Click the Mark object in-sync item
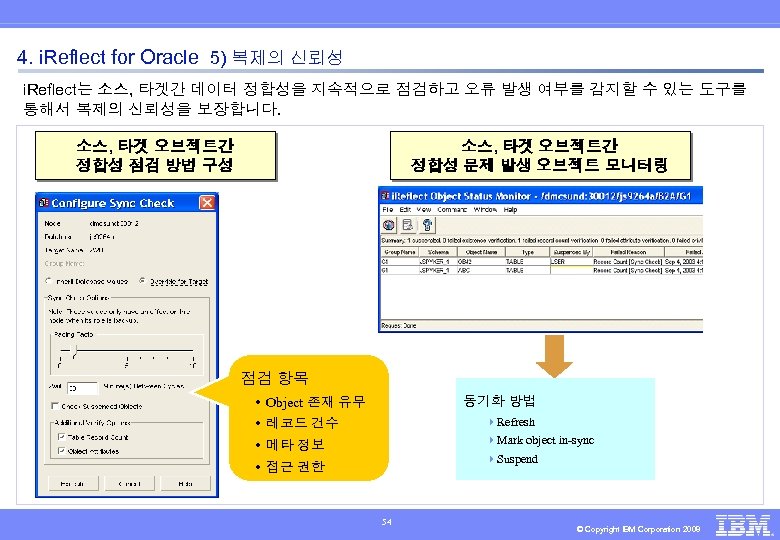Viewport: 780px width, 540px height. 545,440
